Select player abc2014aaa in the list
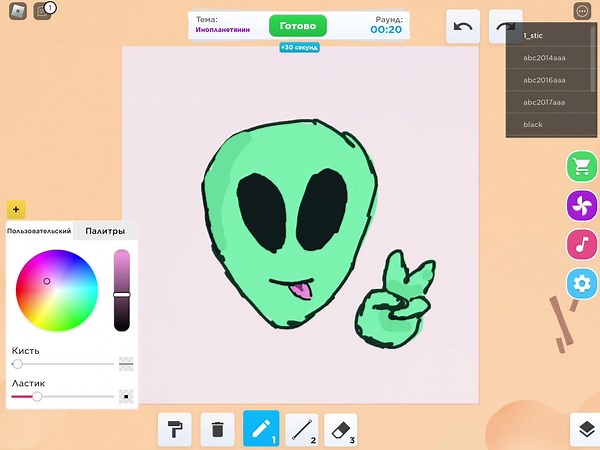This screenshot has width=600, height=450. (549, 58)
